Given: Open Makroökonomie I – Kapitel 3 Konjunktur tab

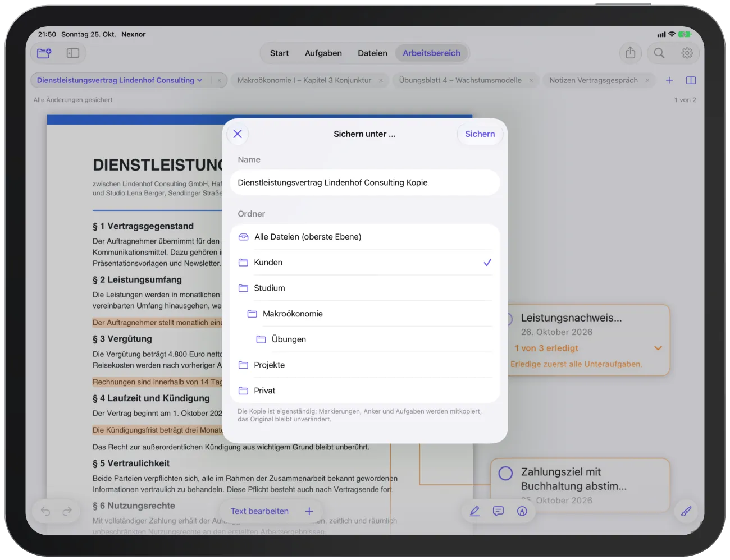Looking at the screenshot, I should tap(304, 80).
